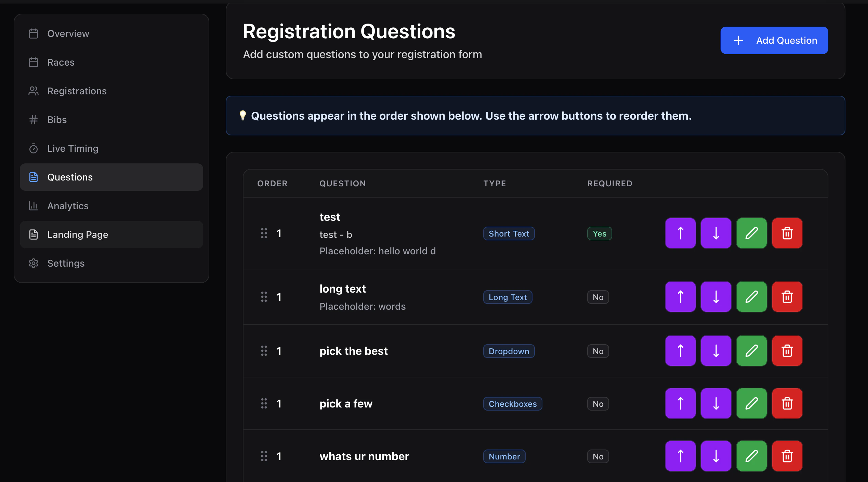The height and width of the screenshot is (482, 868).
Task: Click the QUESTION column header
Action: [x=343, y=184]
